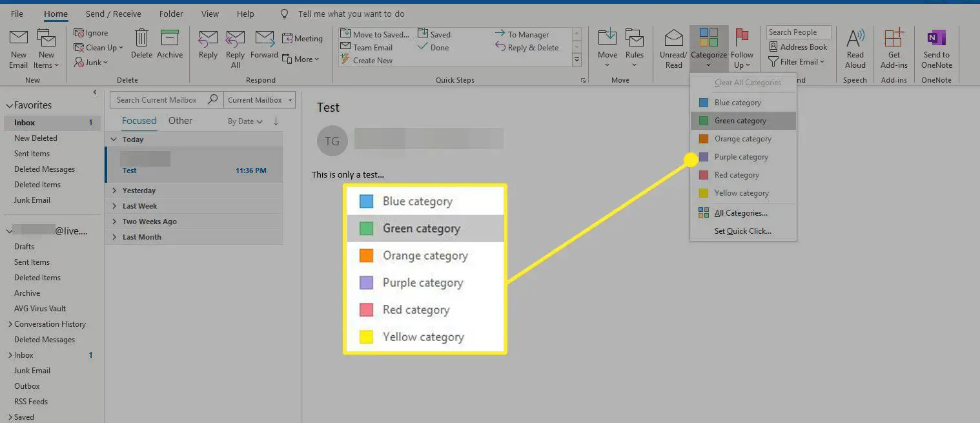Create a New Email
The height and width of the screenshot is (423, 980).
(18, 46)
